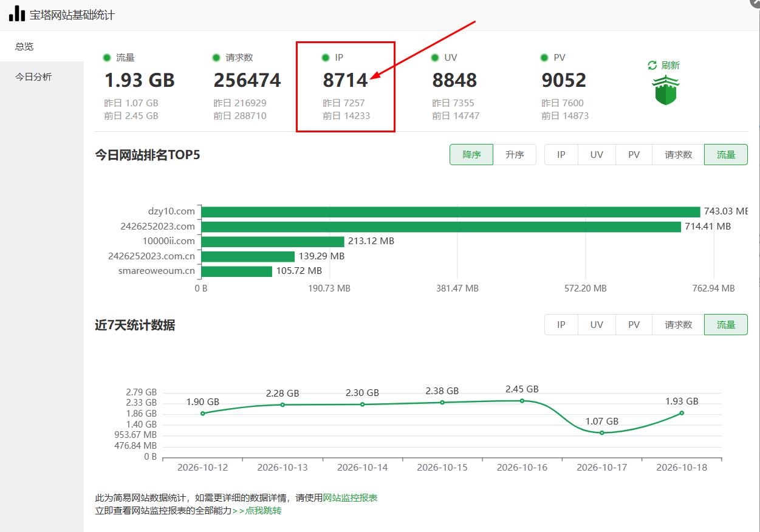Click the 10000ii.com traffic bar

coord(273,241)
